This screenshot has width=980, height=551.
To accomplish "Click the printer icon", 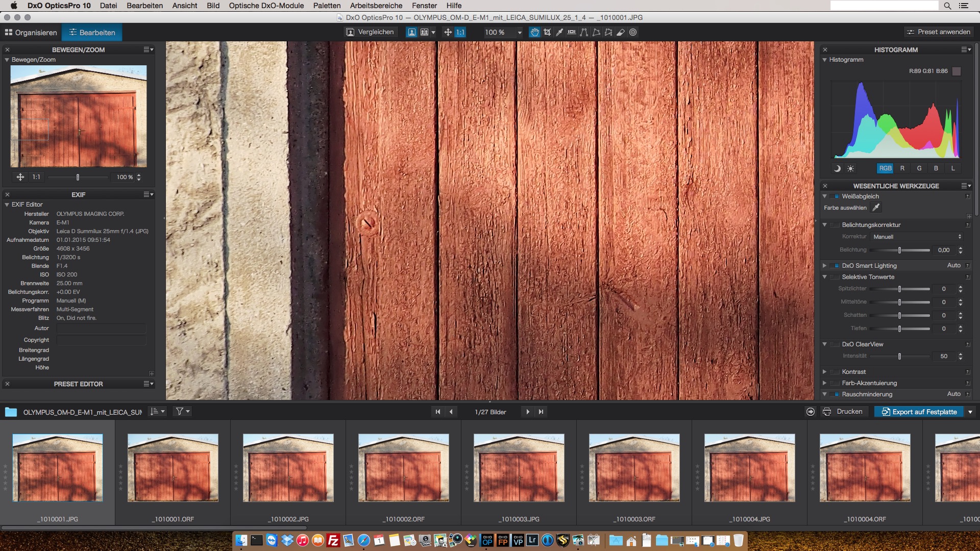I will pyautogui.click(x=827, y=412).
